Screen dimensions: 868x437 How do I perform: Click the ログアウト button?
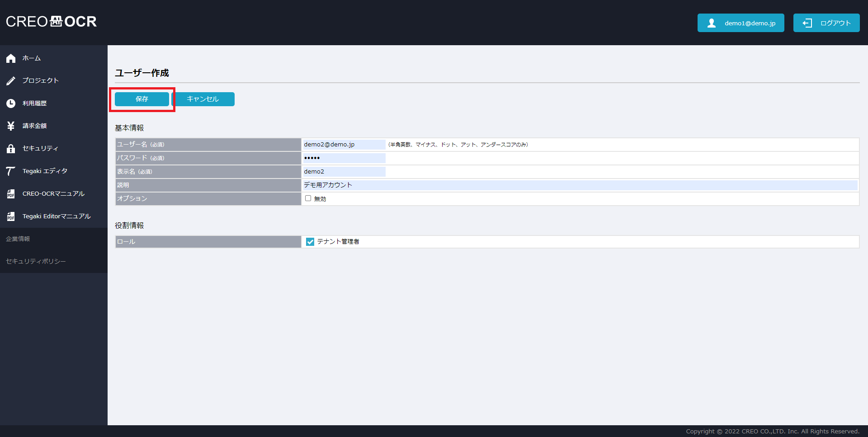point(826,23)
